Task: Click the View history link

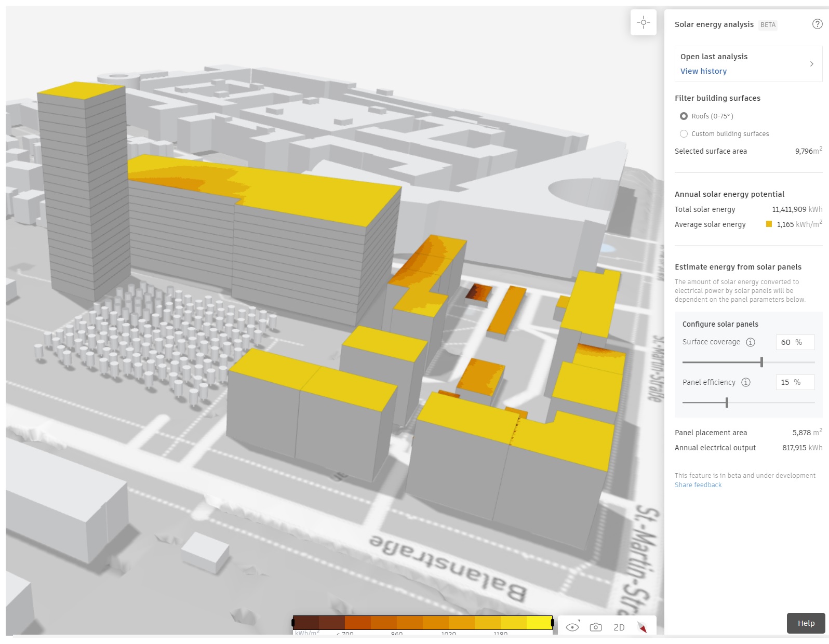Action: tap(703, 71)
